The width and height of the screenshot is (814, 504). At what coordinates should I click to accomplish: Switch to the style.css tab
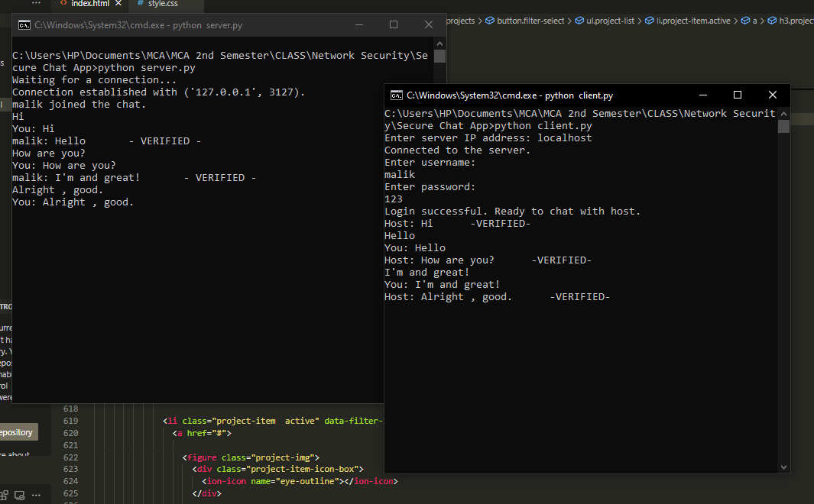click(161, 4)
